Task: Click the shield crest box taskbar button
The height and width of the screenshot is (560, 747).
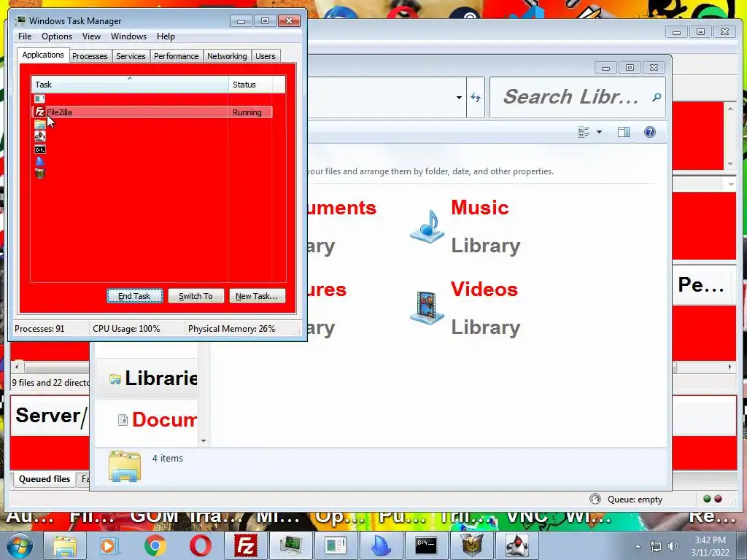Action: pyautogui.click(x=471, y=545)
